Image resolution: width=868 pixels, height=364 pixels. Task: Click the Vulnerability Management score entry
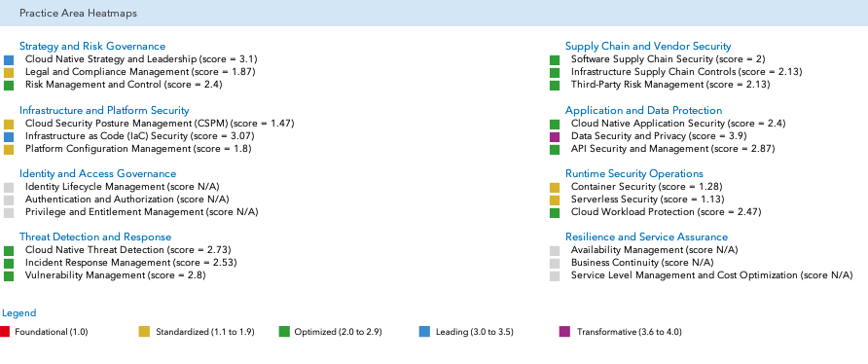click(116, 274)
